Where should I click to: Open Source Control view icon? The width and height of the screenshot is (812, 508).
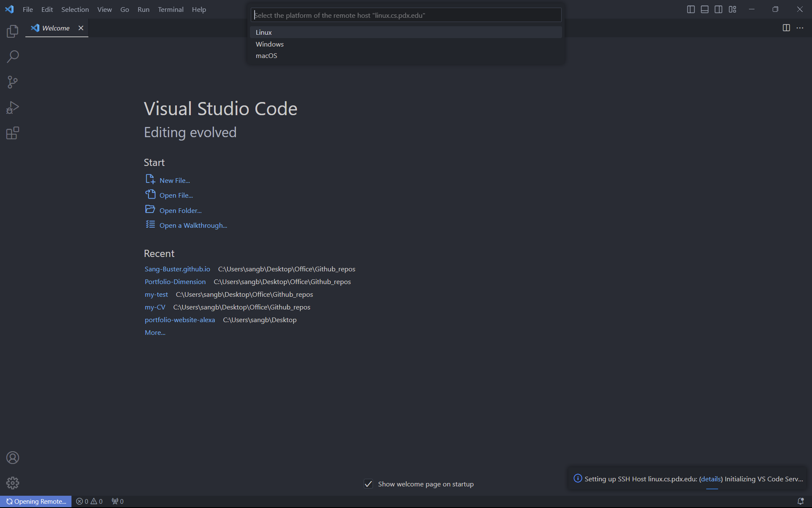pyautogui.click(x=13, y=82)
